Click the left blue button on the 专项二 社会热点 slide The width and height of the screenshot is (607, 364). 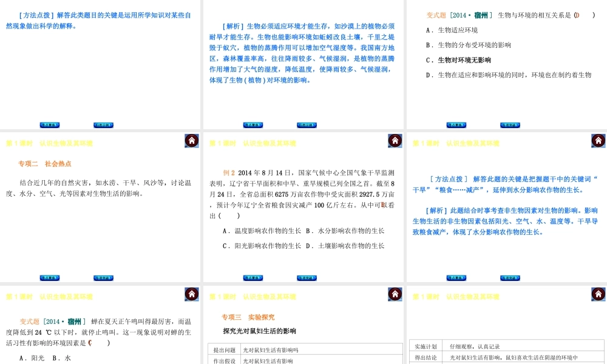[50, 278]
